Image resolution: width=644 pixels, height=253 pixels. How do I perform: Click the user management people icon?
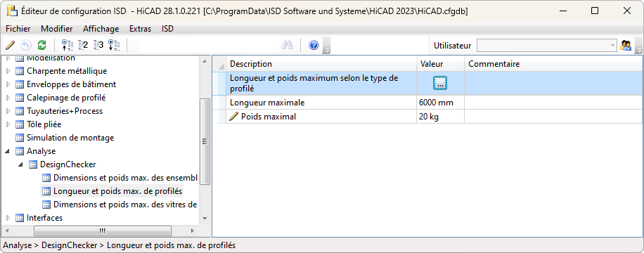tap(626, 45)
